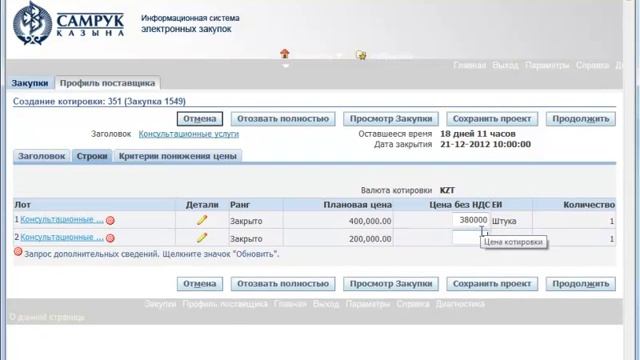The image size is (640, 360).
Task: Click the remaining time 18 дней 11 часов
Action: (478, 134)
